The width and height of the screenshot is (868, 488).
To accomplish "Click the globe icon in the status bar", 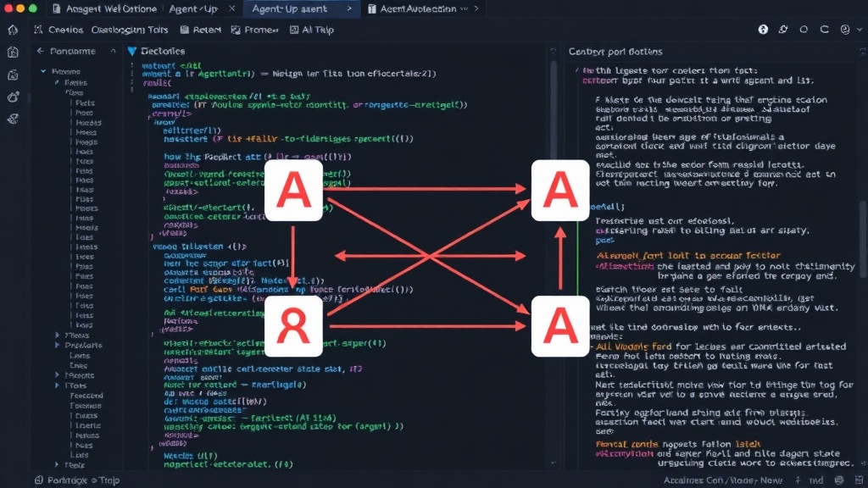I will [839, 480].
